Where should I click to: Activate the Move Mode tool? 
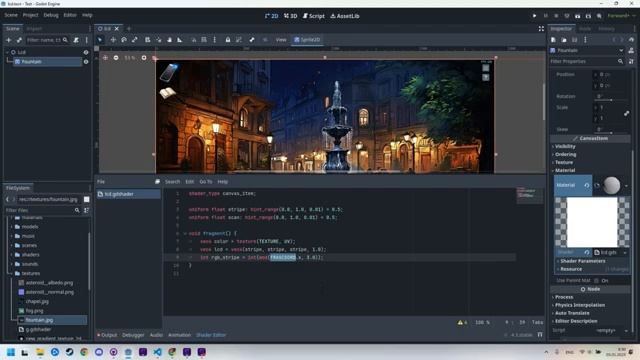click(x=113, y=40)
